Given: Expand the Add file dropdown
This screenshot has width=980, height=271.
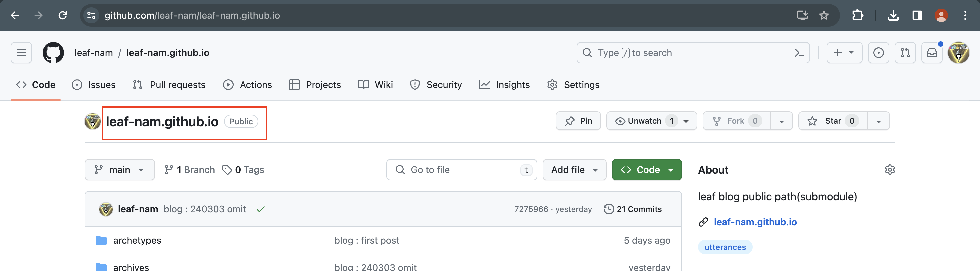Looking at the screenshot, I should 574,170.
